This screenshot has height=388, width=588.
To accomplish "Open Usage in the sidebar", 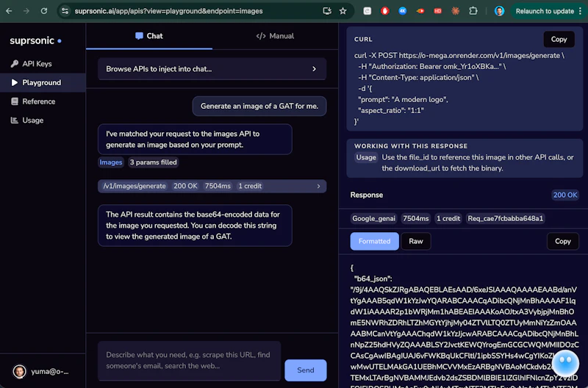I will click(43, 120).
